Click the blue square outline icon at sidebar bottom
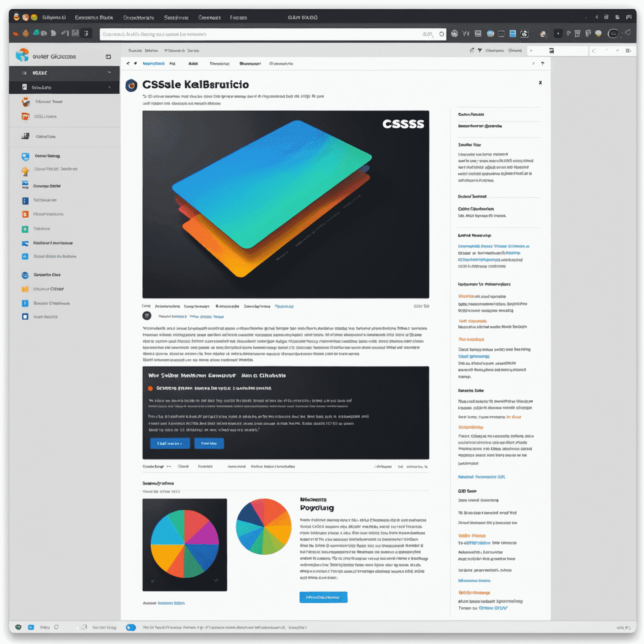The image size is (644, 644). coord(25,317)
